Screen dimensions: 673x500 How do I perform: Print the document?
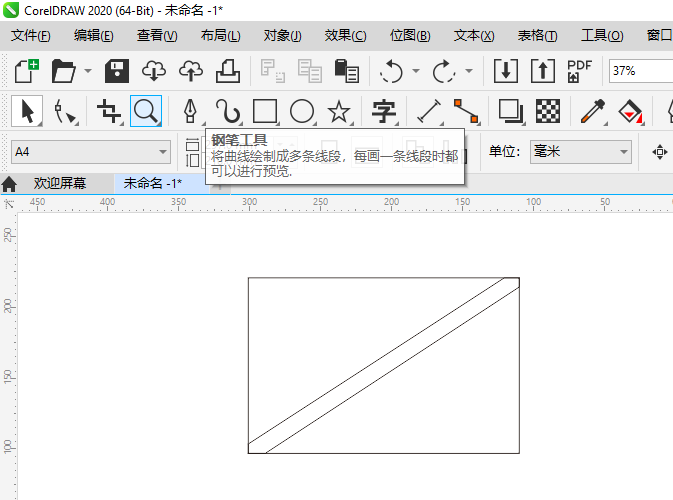[x=228, y=71]
